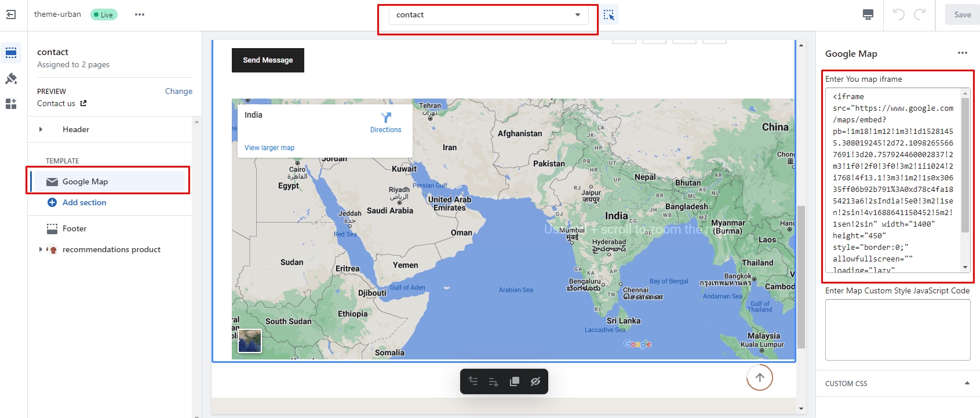
Task: Expand the Header section
Action: click(41, 129)
